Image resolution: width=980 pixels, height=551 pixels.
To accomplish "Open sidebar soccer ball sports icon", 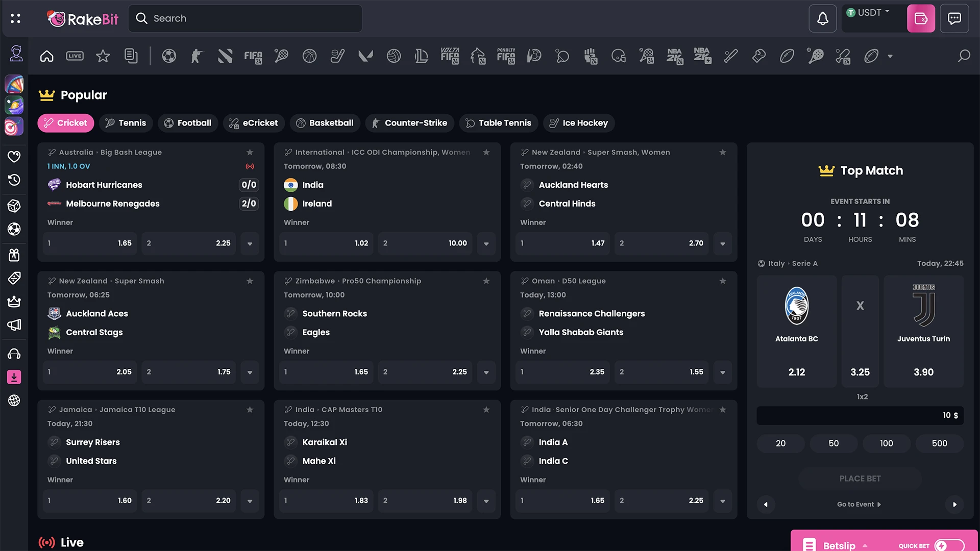I will point(14,229).
